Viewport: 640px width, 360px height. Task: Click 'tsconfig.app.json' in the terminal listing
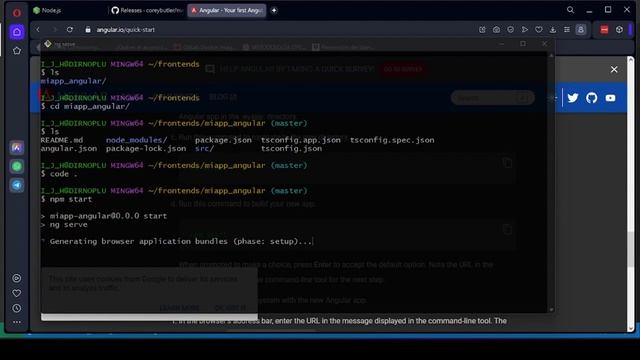(x=300, y=140)
